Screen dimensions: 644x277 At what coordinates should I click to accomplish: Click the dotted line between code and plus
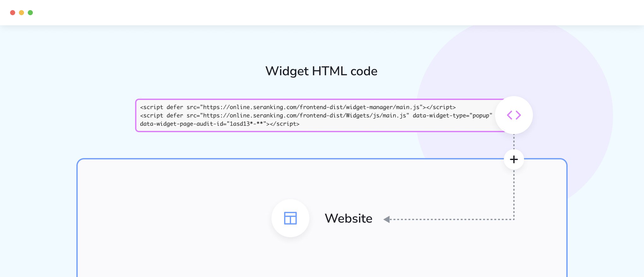[514, 142]
